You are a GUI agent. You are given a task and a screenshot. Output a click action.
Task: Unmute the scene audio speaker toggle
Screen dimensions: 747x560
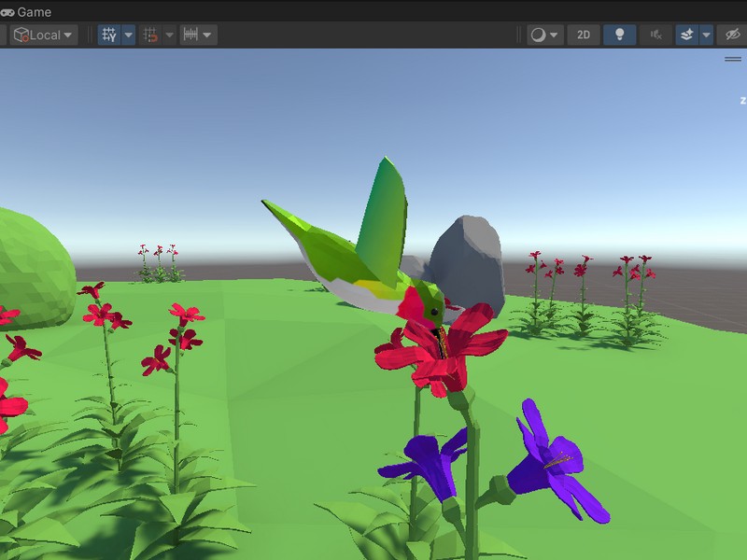[x=657, y=34]
